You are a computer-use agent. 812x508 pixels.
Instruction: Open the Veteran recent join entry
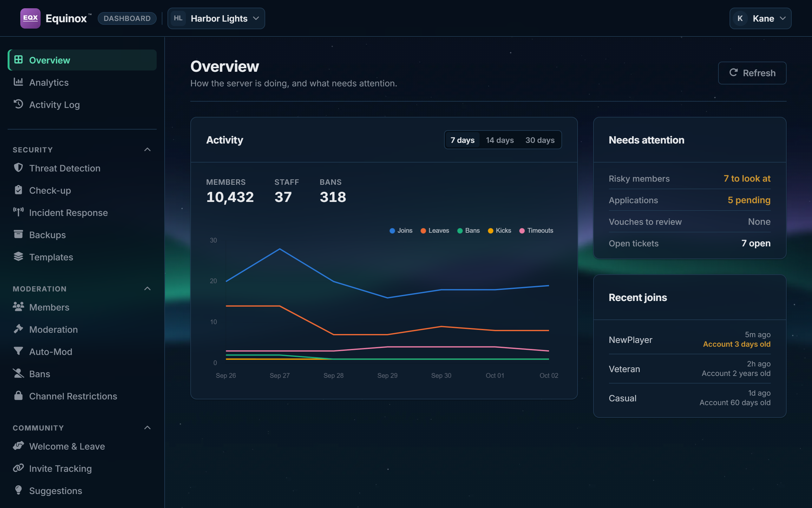[690, 369]
